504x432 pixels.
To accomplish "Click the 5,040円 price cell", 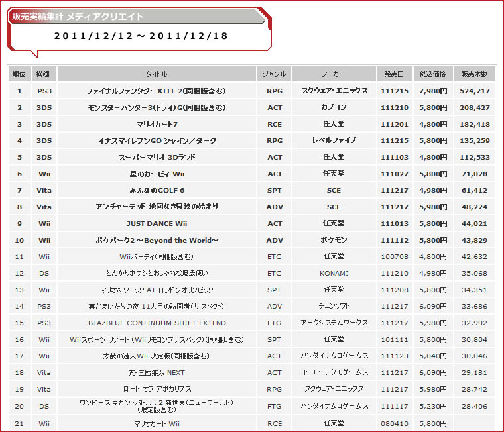I will [x=432, y=356].
